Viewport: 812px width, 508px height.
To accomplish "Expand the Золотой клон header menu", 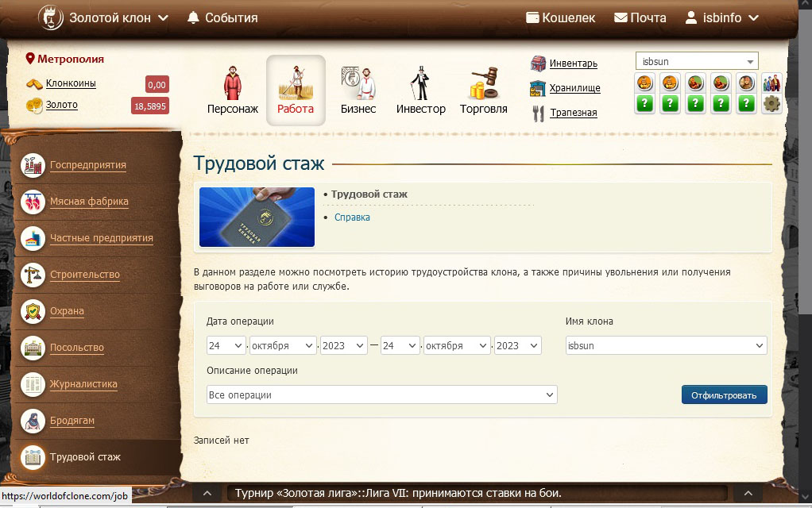I will [118, 17].
